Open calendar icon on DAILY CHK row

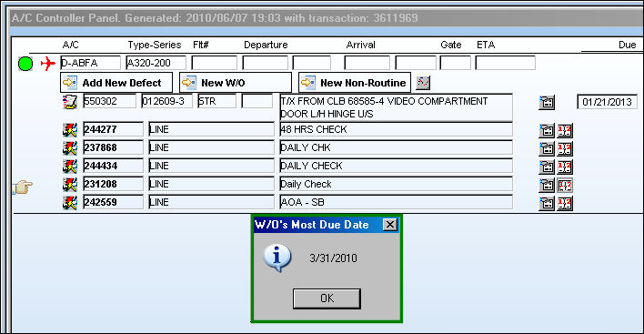click(x=547, y=148)
